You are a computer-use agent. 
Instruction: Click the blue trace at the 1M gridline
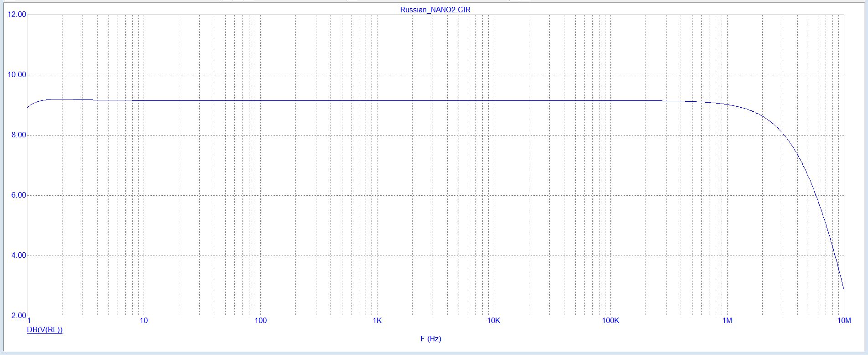pos(728,104)
